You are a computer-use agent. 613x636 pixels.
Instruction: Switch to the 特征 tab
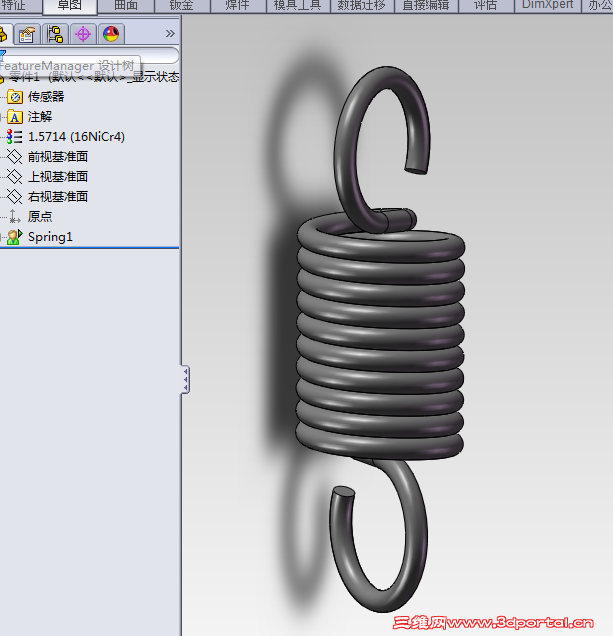(20, 6)
